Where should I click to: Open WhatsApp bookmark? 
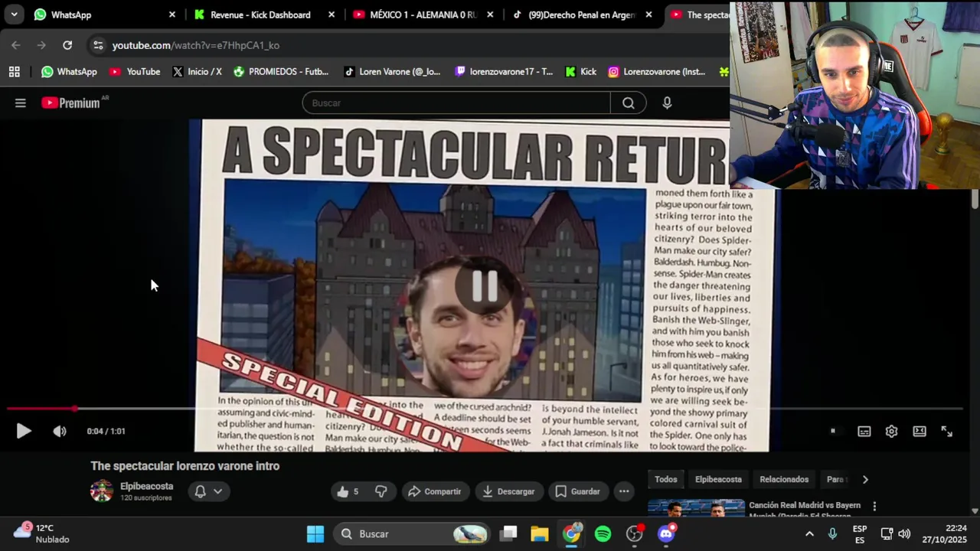coord(69,72)
